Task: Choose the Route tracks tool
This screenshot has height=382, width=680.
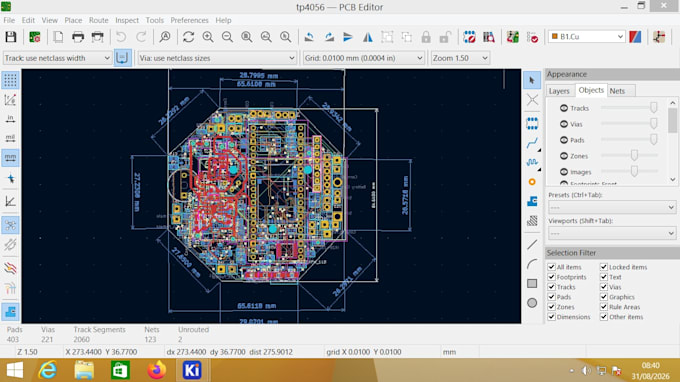Action: point(532,143)
